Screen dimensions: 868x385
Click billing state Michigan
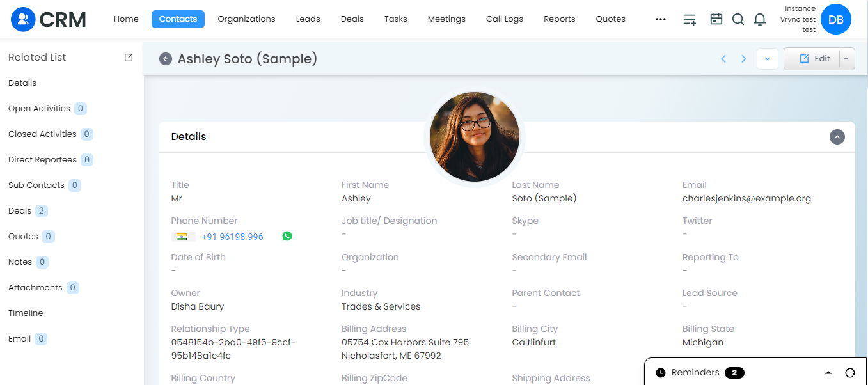703,342
